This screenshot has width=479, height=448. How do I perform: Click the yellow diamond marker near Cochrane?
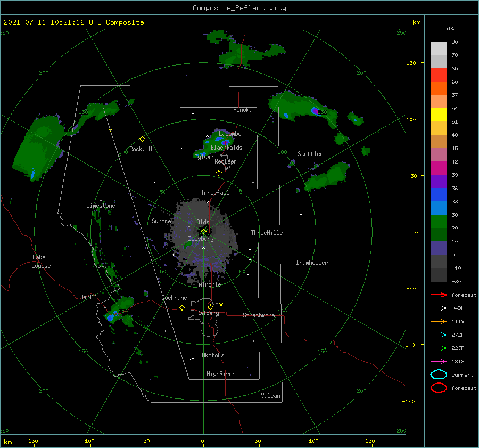182,308
